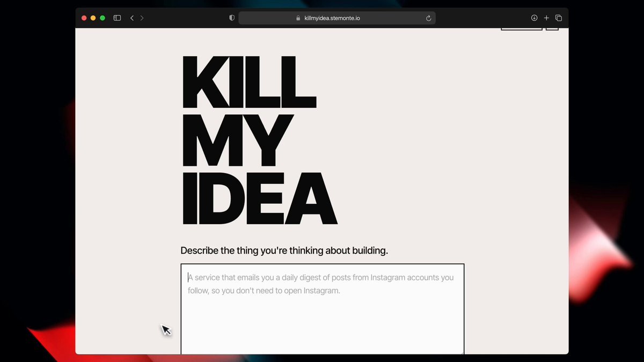Toggle the Safari sidebar icon

coord(117,18)
